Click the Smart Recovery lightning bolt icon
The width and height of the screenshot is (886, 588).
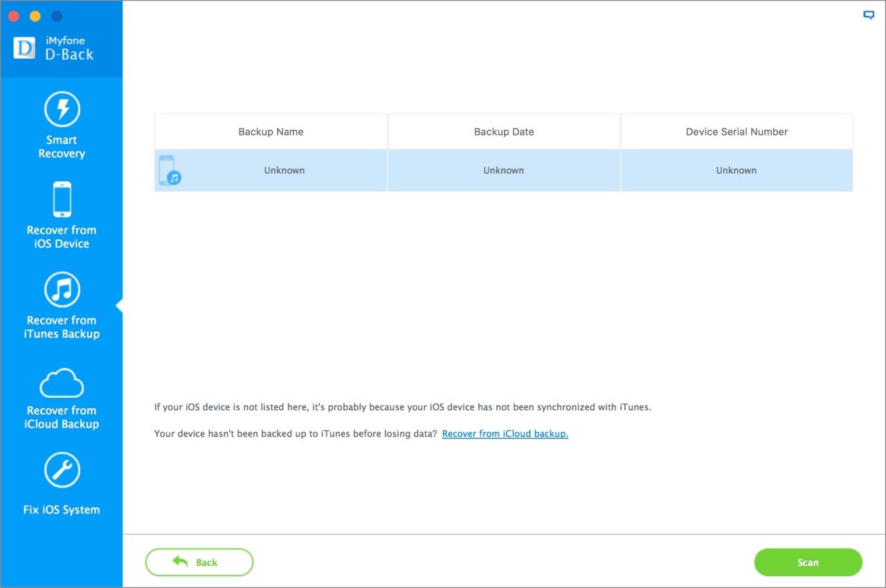coord(62,109)
